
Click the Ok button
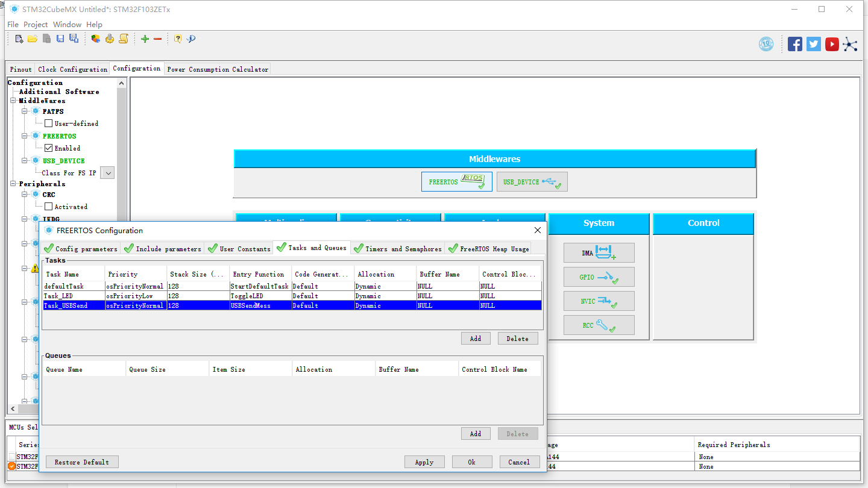[x=471, y=462]
